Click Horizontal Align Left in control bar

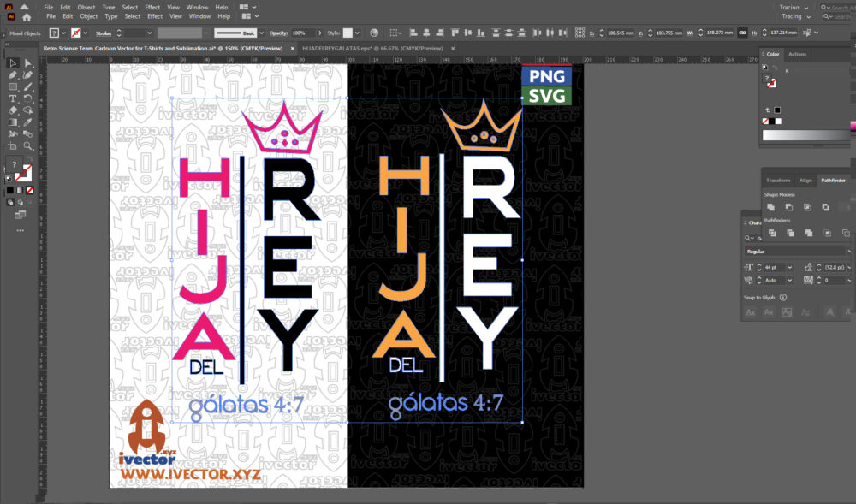[x=413, y=33]
